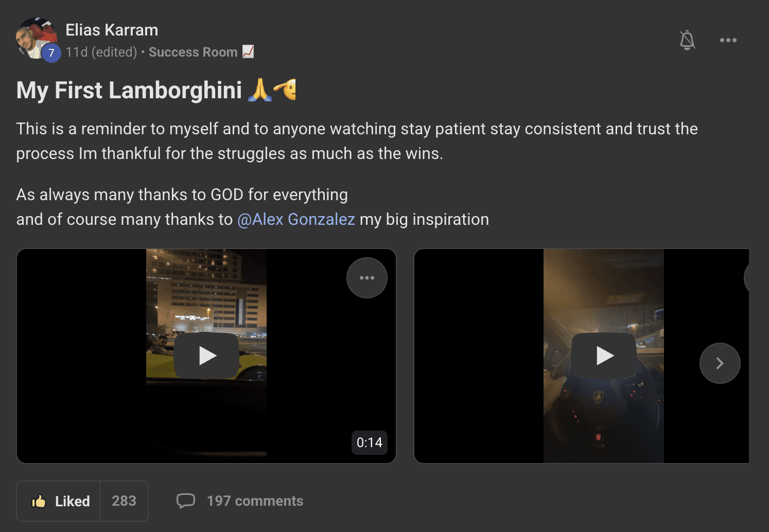Screen dimensions: 769x532
Task: Unlike the post via the Liked button
Action: 58,501
